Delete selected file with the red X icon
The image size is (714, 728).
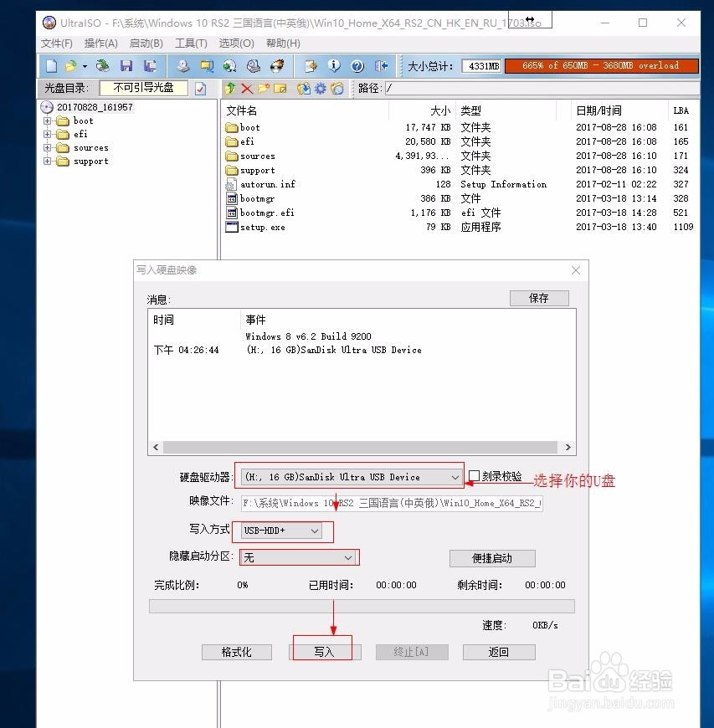coord(247,87)
